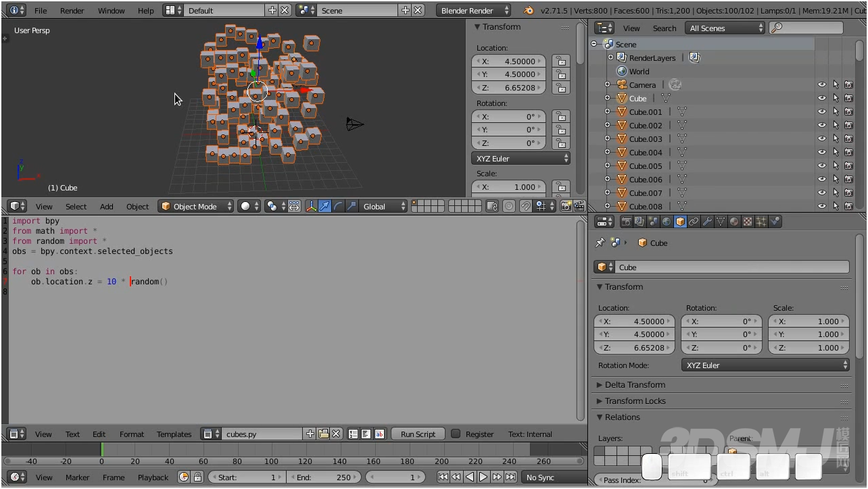Enable the Register checkbox
This screenshot has height=489, width=868.
coord(456,434)
